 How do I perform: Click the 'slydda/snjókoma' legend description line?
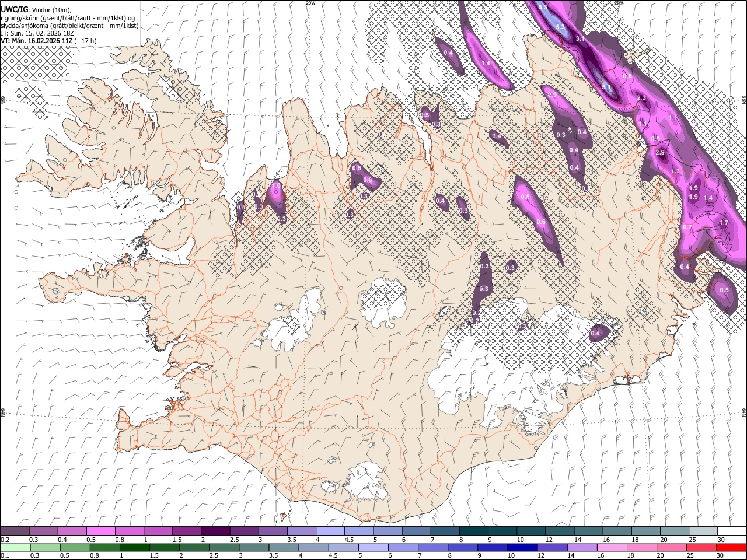click(69, 26)
